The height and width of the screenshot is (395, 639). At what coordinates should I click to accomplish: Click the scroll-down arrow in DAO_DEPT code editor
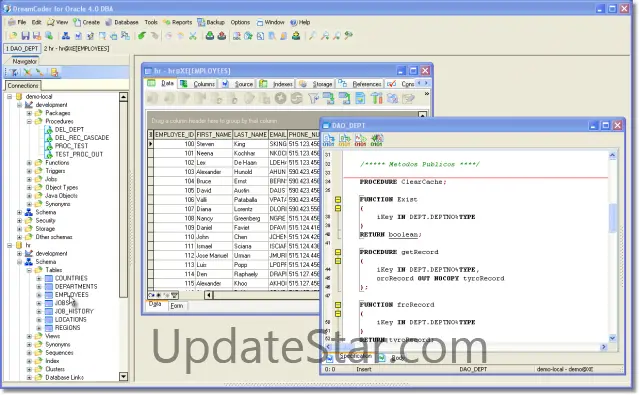pos(612,338)
